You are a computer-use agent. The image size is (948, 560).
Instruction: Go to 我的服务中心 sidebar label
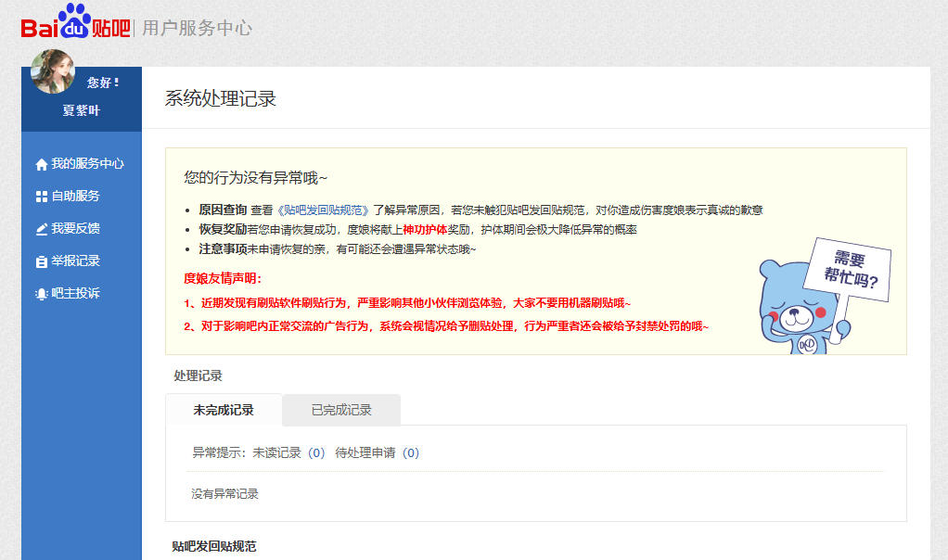click(87, 164)
